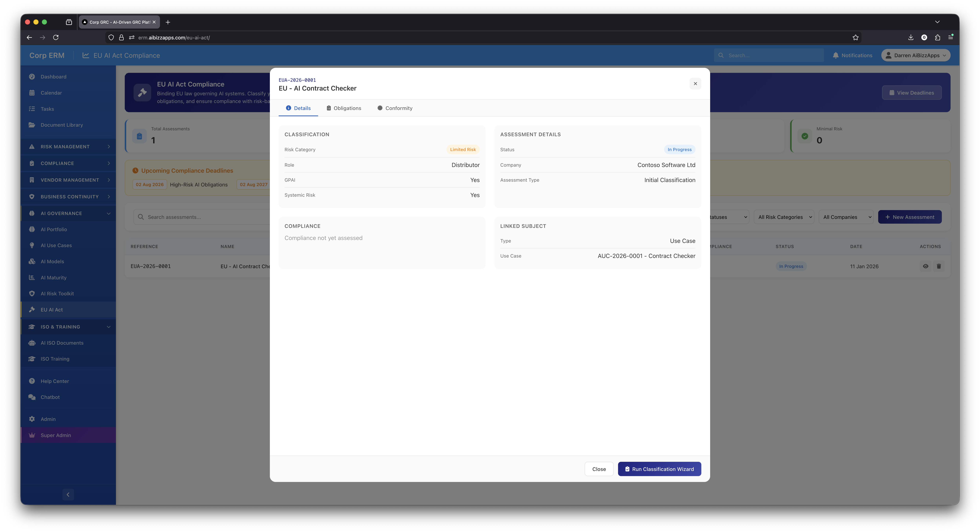Collapse the sidebar with the chevron button

(x=68, y=494)
